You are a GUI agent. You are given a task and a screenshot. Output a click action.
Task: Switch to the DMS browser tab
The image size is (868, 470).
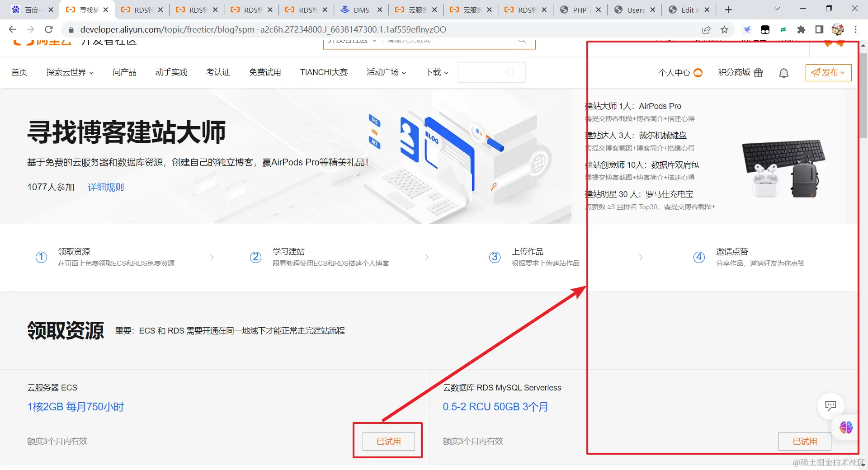pyautogui.click(x=360, y=10)
